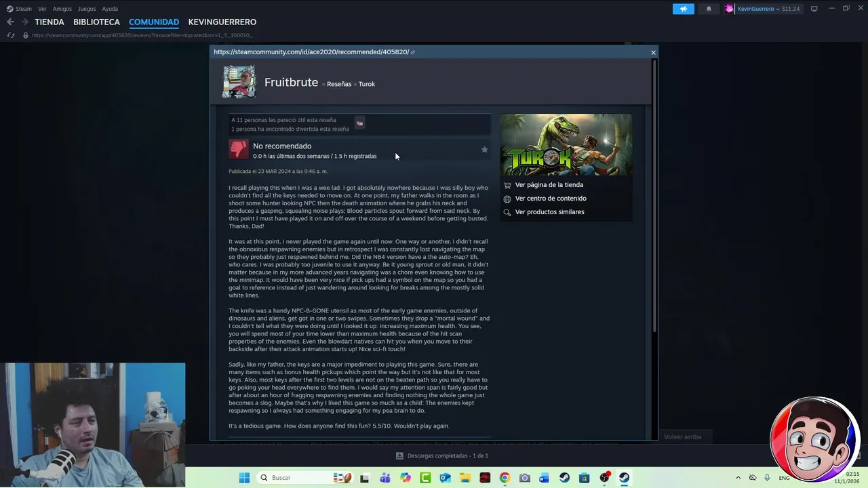
Task: Switch to the TIENDA tab
Action: [x=50, y=22]
